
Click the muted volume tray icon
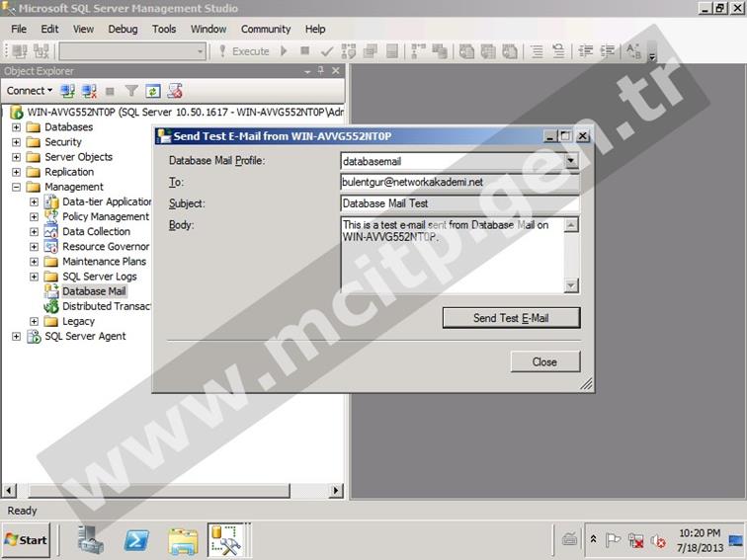658,540
